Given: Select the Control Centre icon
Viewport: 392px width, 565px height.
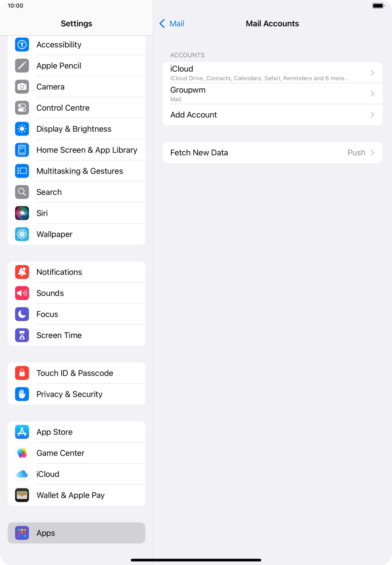Looking at the screenshot, I should [22, 108].
